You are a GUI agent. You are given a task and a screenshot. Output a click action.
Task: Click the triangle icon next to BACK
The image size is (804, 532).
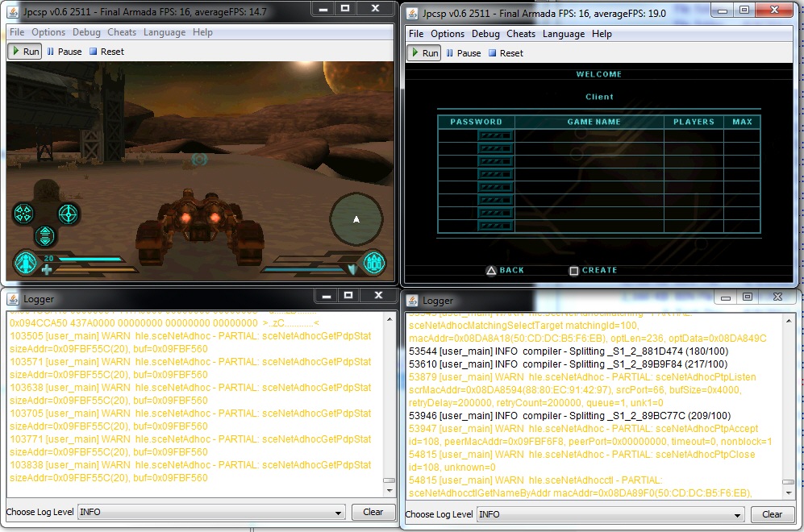coord(491,271)
